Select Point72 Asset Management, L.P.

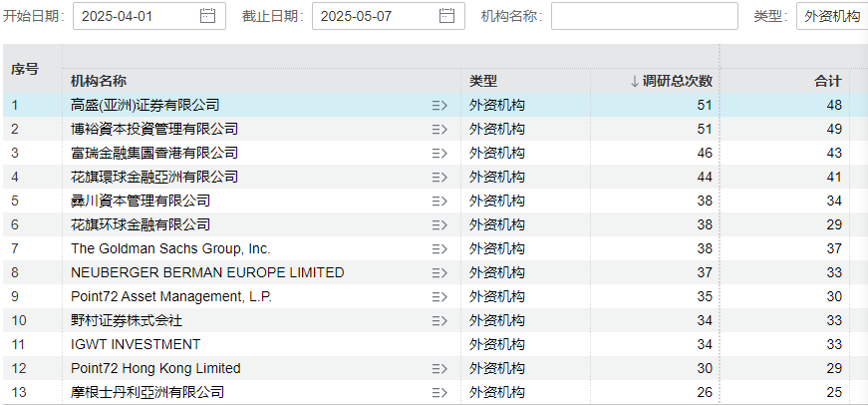point(171,297)
